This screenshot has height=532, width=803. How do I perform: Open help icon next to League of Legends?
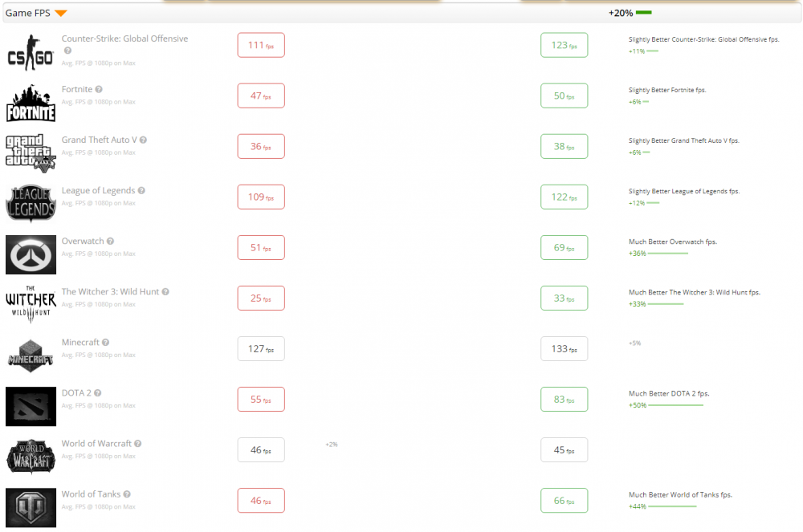pos(141,191)
